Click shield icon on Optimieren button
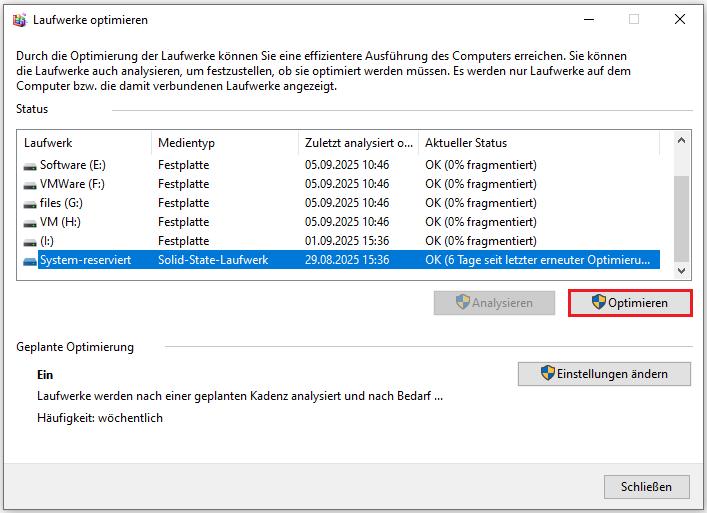The width and height of the screenshot is (707, 513). coord(598,302)
